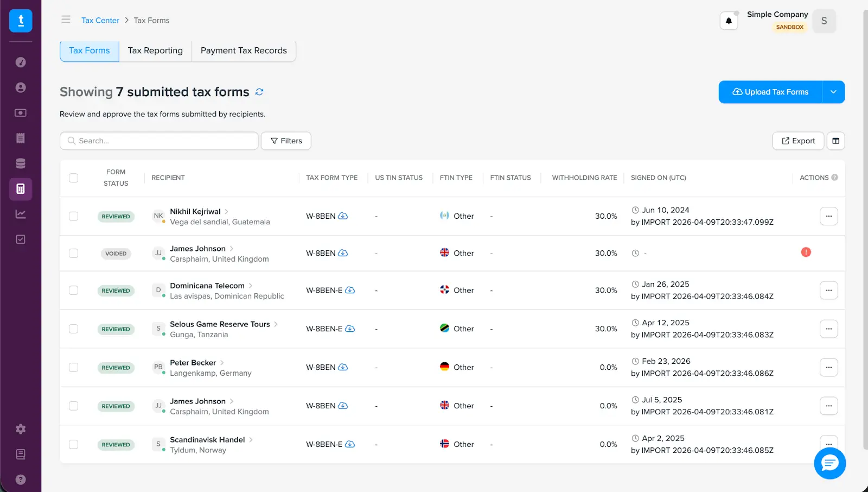Screen dimensions: 868x492
Task: Toggle the hamburger menu icon
Action: (x=66, y=20)
